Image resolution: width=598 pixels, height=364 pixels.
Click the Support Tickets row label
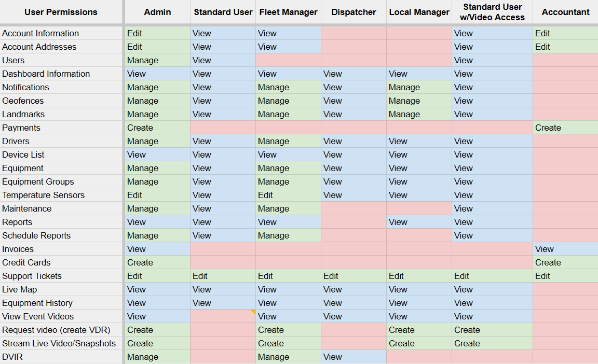[61, 276]
